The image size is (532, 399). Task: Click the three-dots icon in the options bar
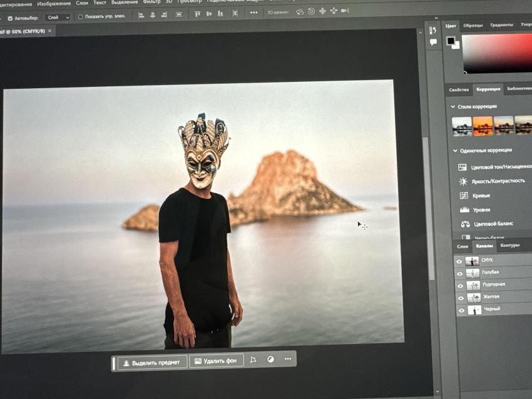[253, 12]
